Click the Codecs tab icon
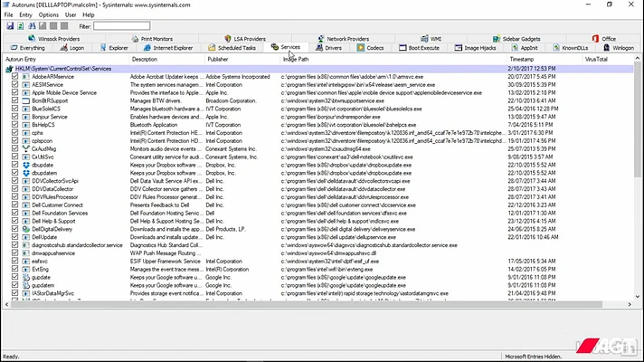Image resolution: width=644 pixels, height=362 pixels. (x=361, y=48)
